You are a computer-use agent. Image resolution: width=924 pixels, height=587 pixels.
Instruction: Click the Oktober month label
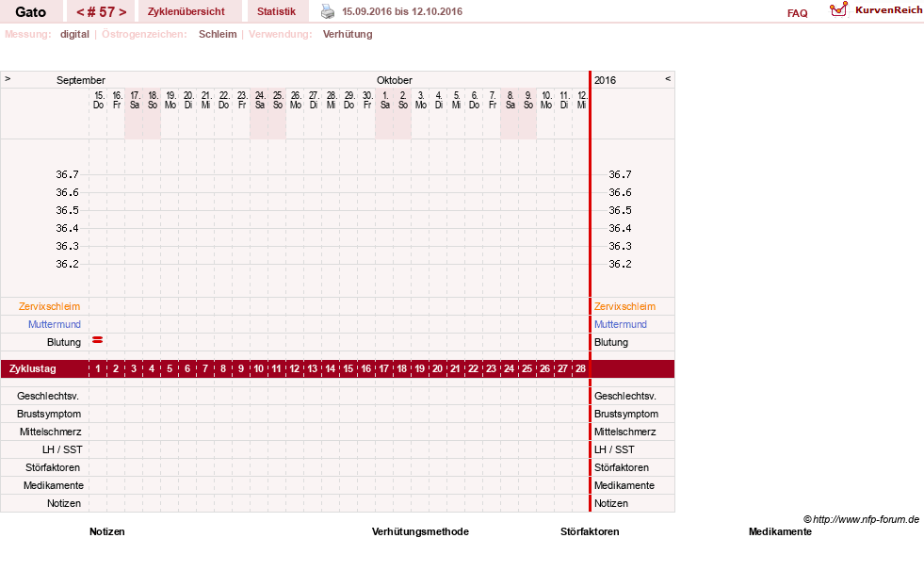tap(395, 80)
